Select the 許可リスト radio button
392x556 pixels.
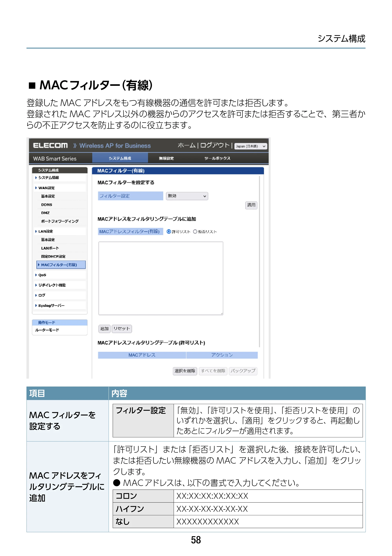(169, 232)
